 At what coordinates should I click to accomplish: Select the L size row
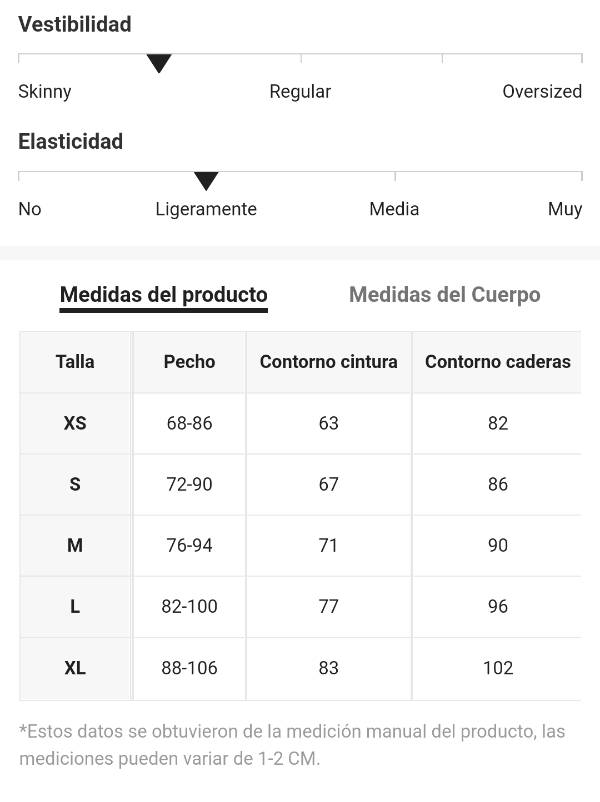pos(300,607)
